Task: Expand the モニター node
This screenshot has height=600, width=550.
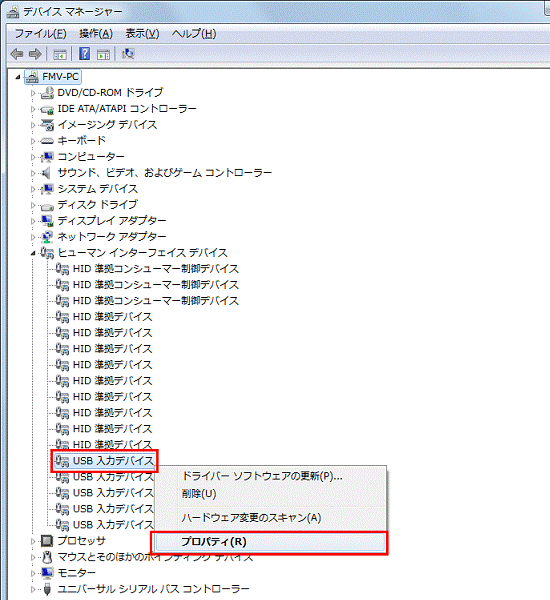Action: (x=33, y=573)
